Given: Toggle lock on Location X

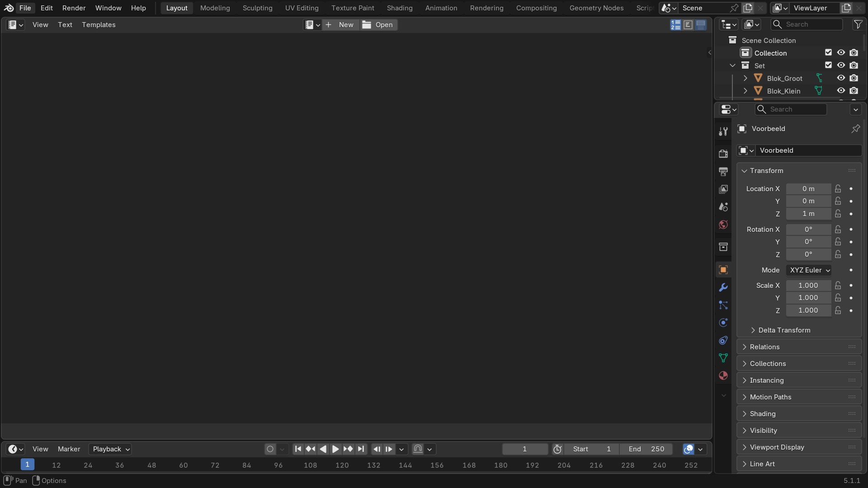Looking at the screenshot, I should [838, 188].
